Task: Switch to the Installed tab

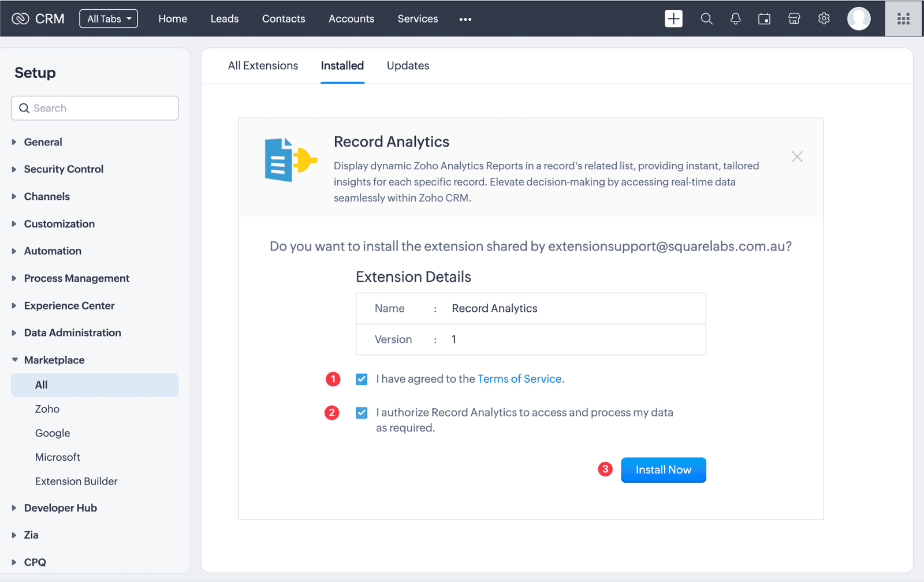Action: point(342,66)
